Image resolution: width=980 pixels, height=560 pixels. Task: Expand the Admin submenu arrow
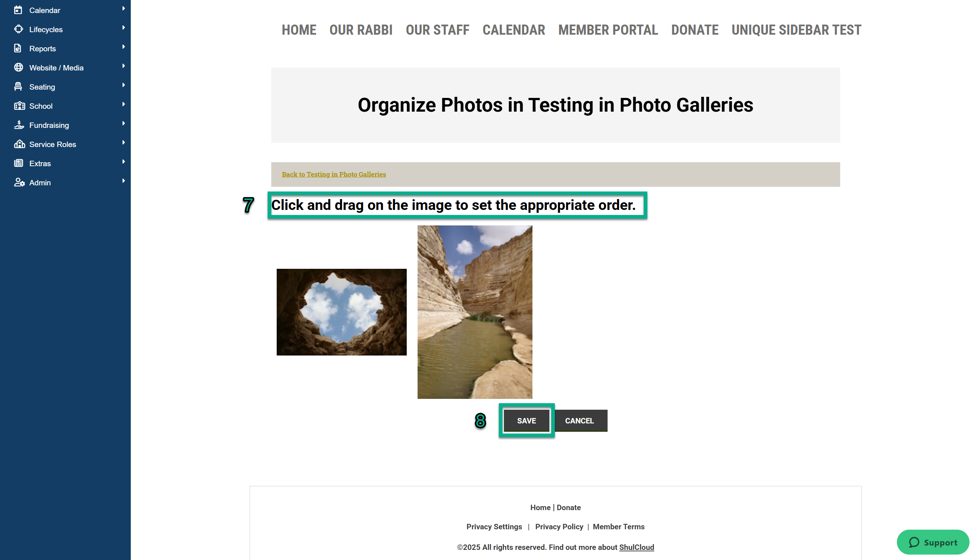(124, 181)
